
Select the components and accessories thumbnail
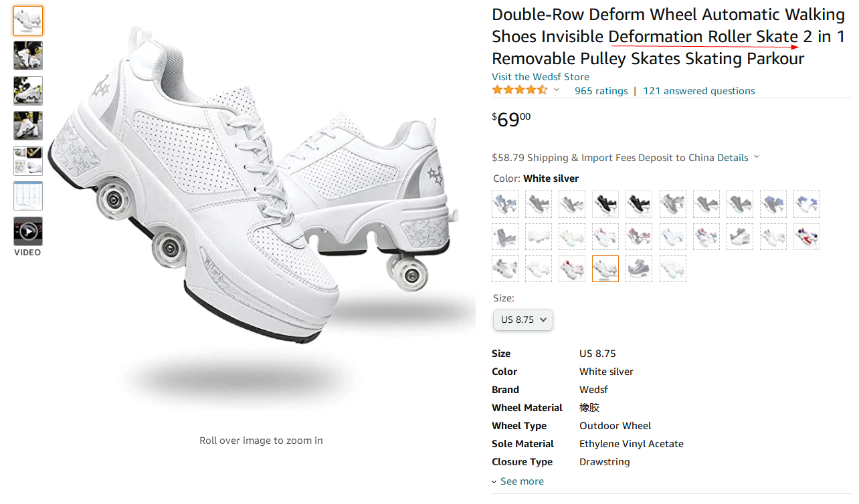[x=28, y=161]
